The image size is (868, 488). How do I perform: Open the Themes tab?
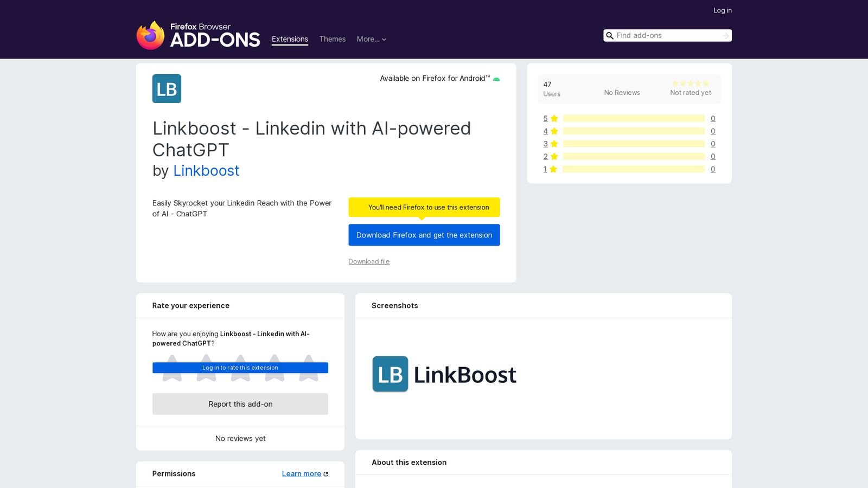[332, 39]
